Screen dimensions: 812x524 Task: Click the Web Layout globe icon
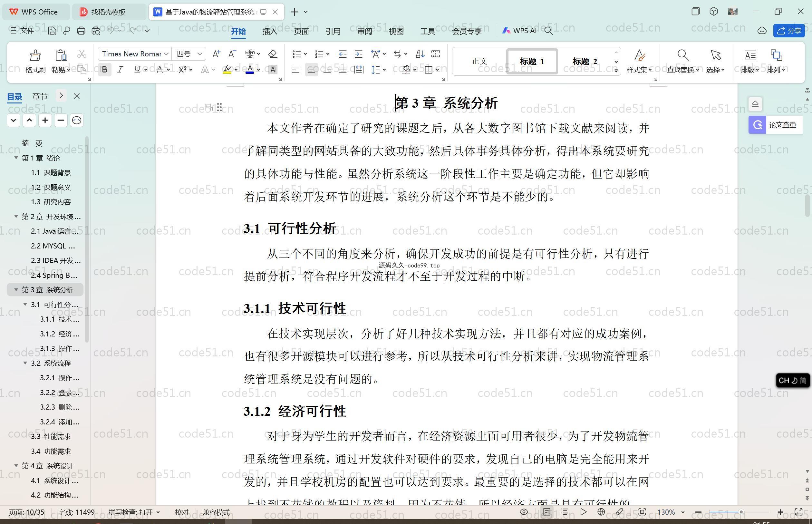(x=601, y=512)
